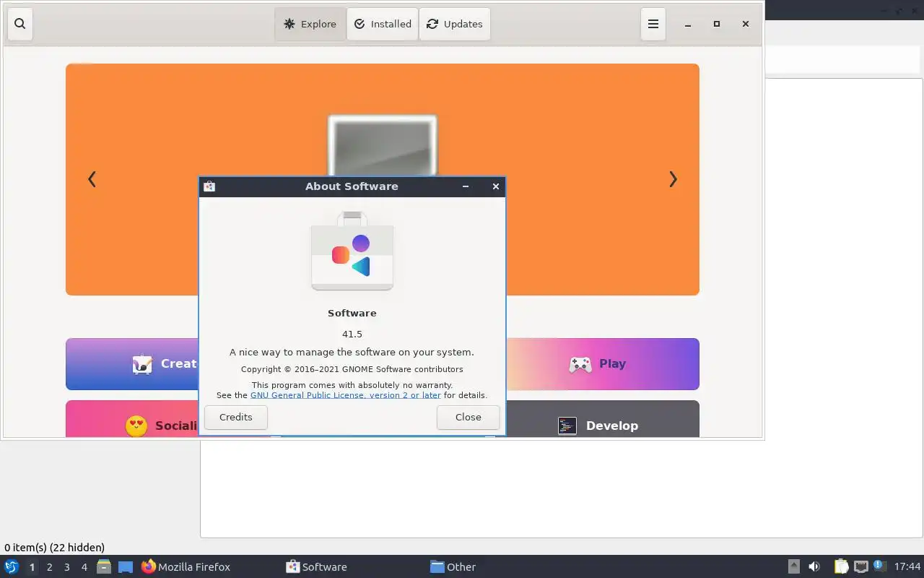The height and width of the screenshot is (578, 924).
Task: Open the Socialise category tile
Action: (x=132, y=419)
